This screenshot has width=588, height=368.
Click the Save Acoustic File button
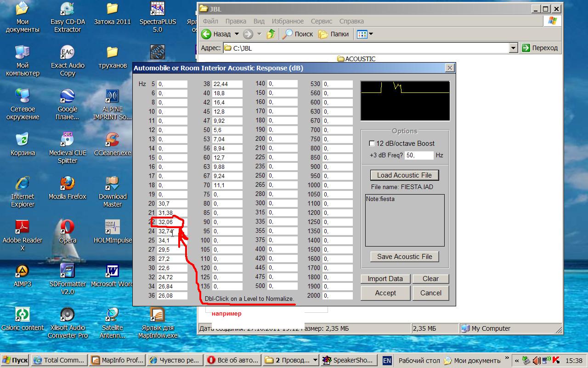coord(404,257)
